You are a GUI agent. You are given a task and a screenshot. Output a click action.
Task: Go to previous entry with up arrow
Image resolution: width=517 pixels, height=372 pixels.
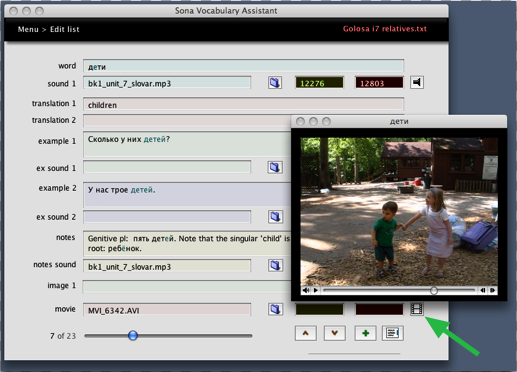[306, 333]
